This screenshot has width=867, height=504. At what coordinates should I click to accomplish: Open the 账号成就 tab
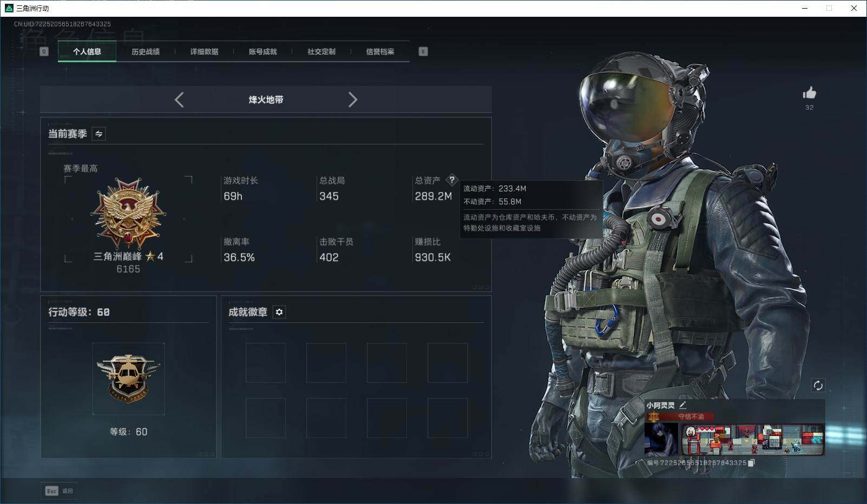point(262,51)
